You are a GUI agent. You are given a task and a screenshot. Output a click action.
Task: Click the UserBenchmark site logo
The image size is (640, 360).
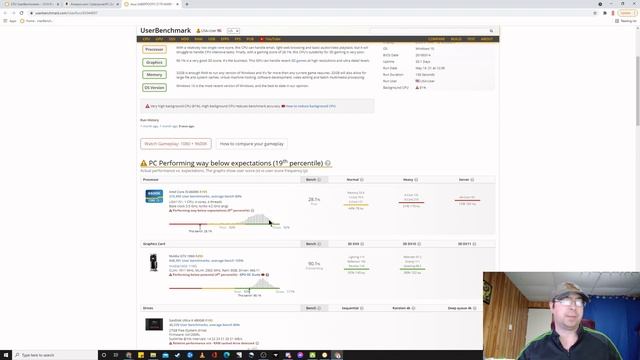click(x=165, y=31)
